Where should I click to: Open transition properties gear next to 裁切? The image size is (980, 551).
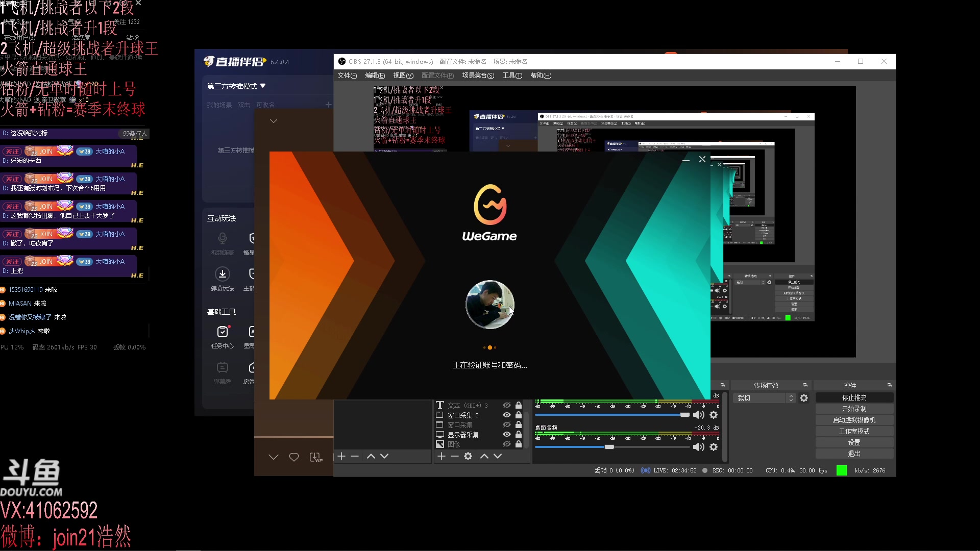pos(804,398)
